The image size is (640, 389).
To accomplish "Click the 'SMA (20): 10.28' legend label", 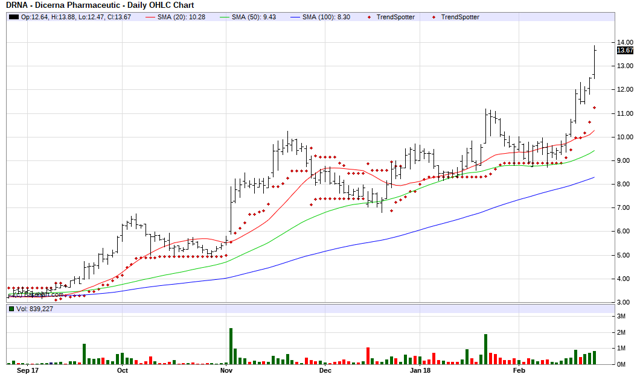I will click(181, 17).
